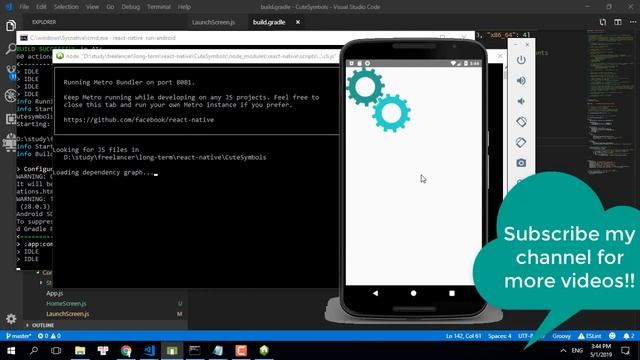
Task: Click the emulator power button
Action: (521, 60)
